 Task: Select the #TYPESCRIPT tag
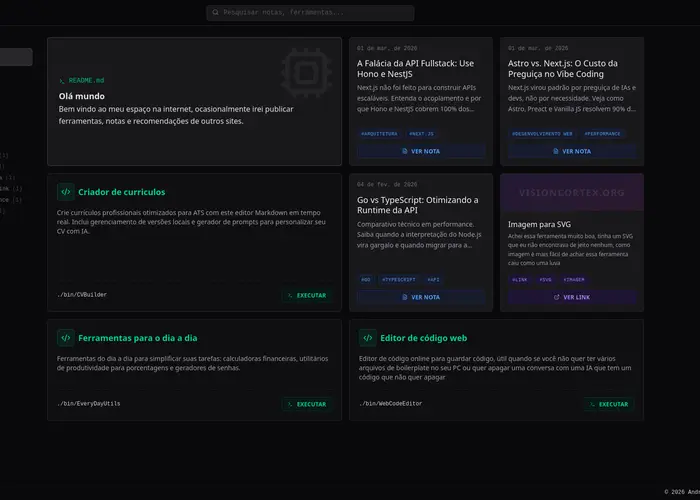pos(399,280)
